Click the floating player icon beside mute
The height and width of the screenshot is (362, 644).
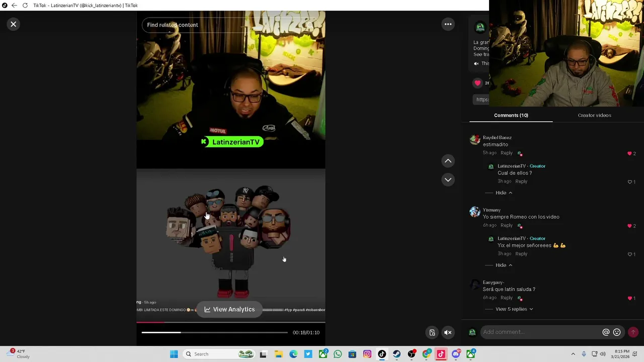pos(432,332)
